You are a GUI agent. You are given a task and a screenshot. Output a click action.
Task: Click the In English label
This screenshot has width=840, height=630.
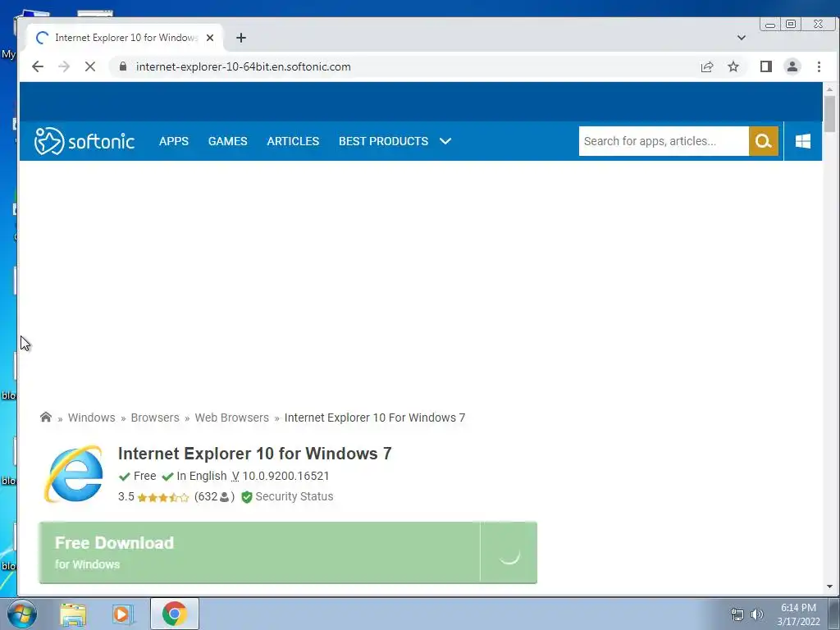(202, 476)
